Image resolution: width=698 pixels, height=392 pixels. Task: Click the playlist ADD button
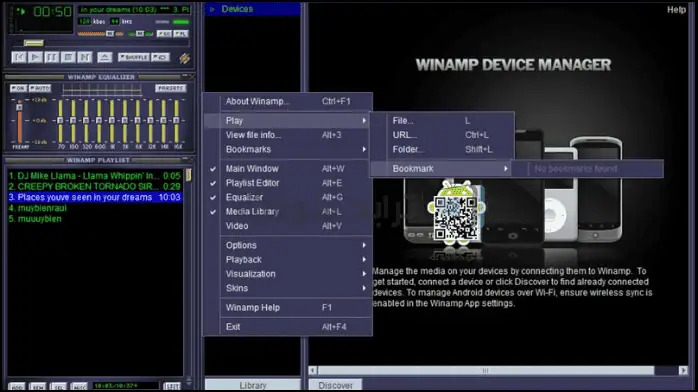[16, 387]
